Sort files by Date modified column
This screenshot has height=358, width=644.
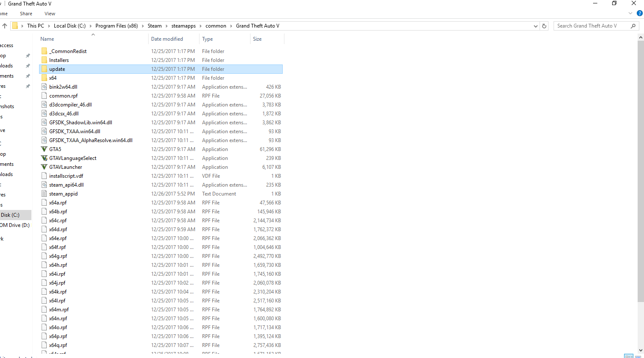coord(167,39)
